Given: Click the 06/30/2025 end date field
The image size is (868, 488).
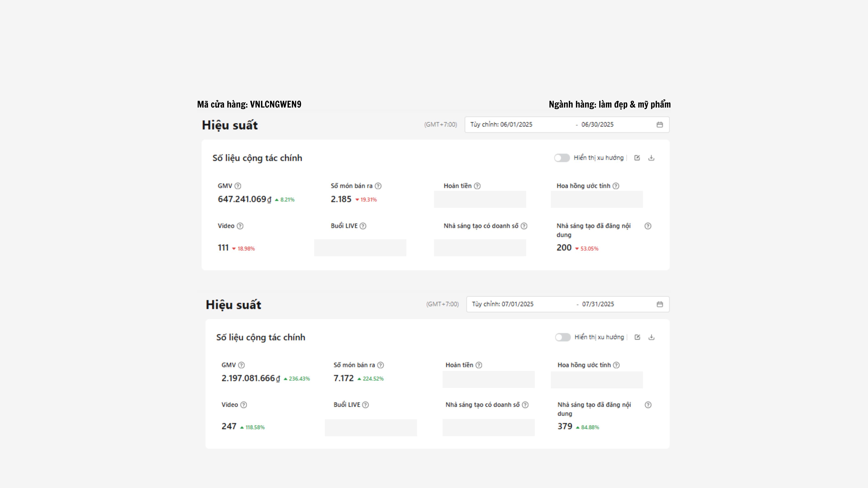Looking at the screenshot, I should point(597,125).
